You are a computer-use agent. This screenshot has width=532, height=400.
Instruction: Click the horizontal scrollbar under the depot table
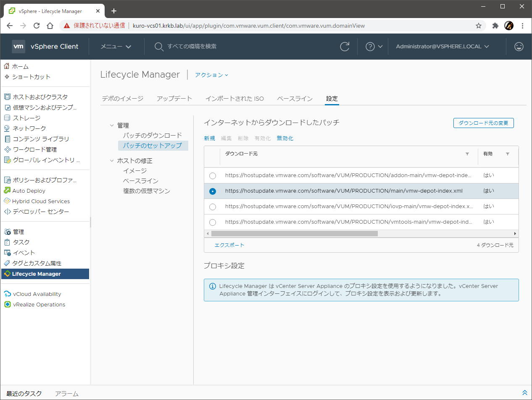pyautogui.click(x=294, y=234)
